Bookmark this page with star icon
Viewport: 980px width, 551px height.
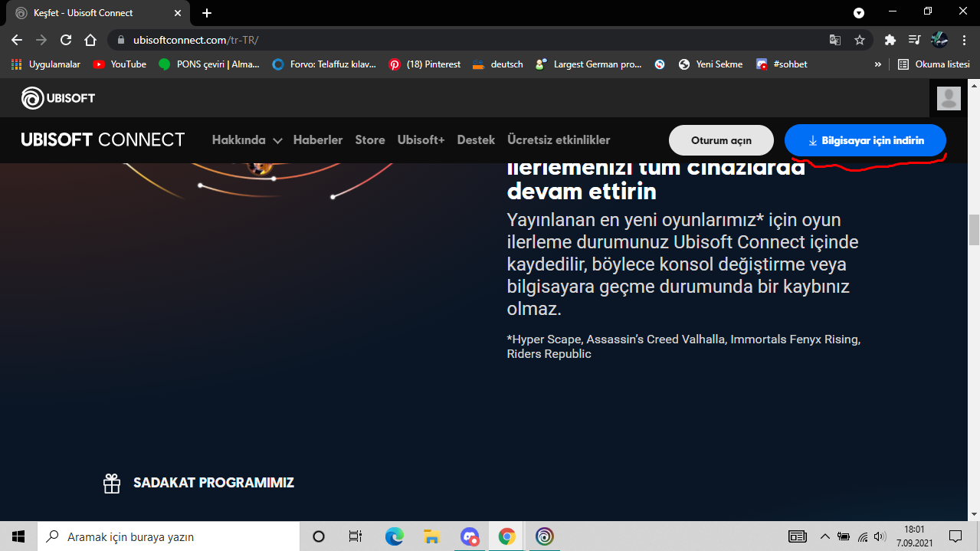pos(860,40)
